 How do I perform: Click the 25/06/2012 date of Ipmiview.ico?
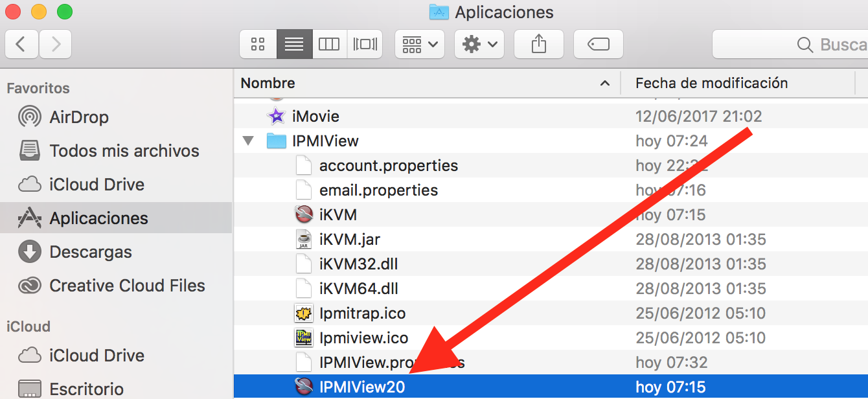701,338
